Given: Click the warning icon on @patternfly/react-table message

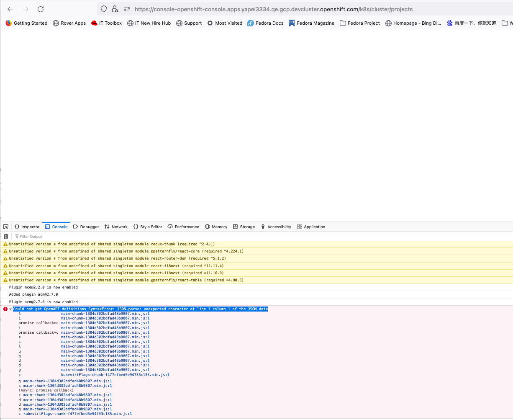Looking at the screenshot, I should coord(5,280).
